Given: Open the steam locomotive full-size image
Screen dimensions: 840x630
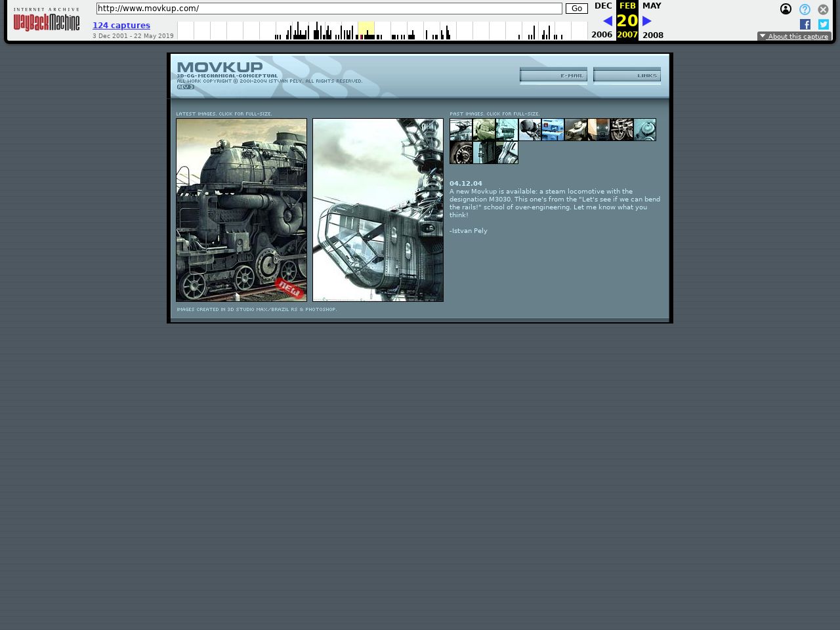Looking at the screenshot, I should tap(241, 210).
